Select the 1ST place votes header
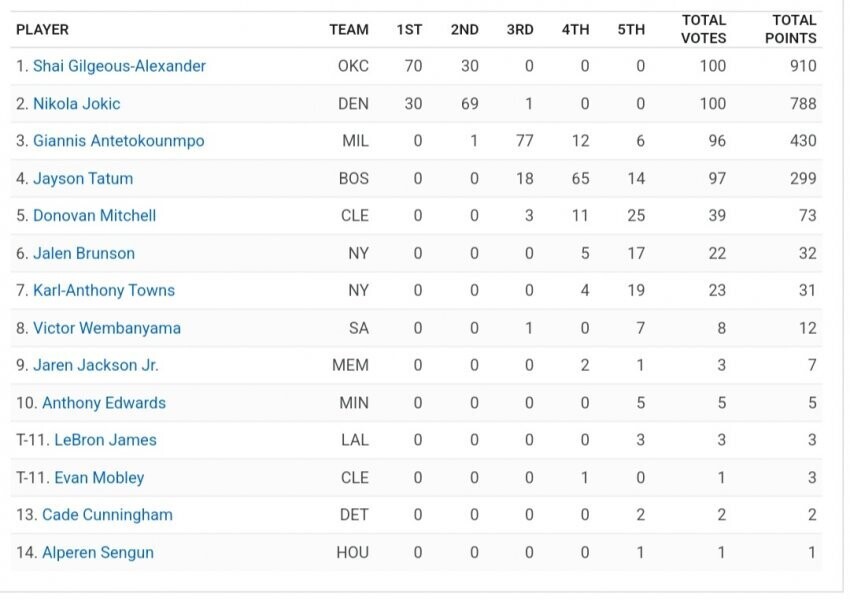The width and height of the screenshot is (850, 600). (409, 29)
